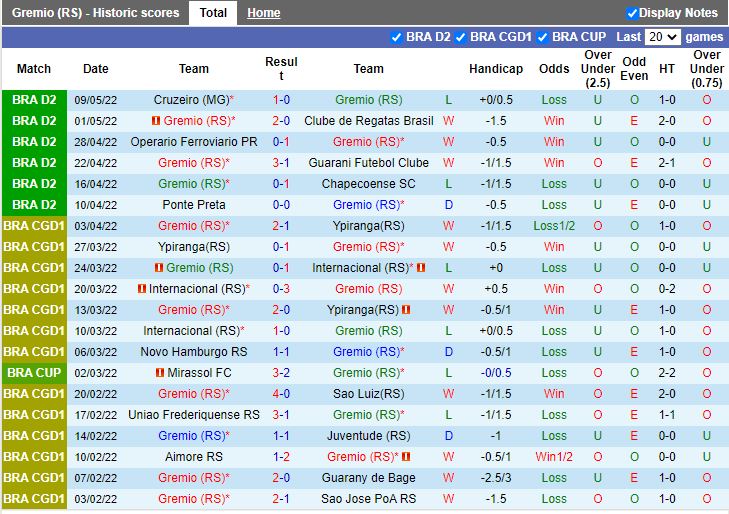Click the Odd Even column header

point(634,69)
